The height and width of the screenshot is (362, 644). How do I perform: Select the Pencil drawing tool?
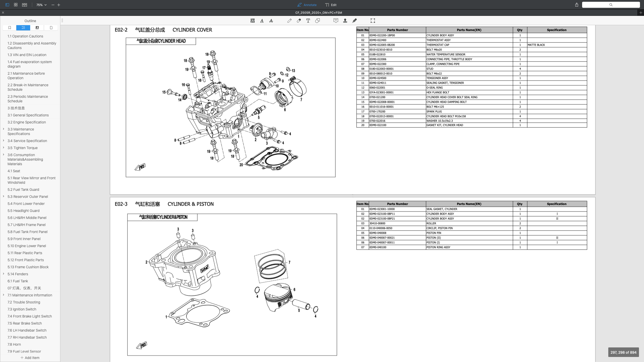pos(290,21)
